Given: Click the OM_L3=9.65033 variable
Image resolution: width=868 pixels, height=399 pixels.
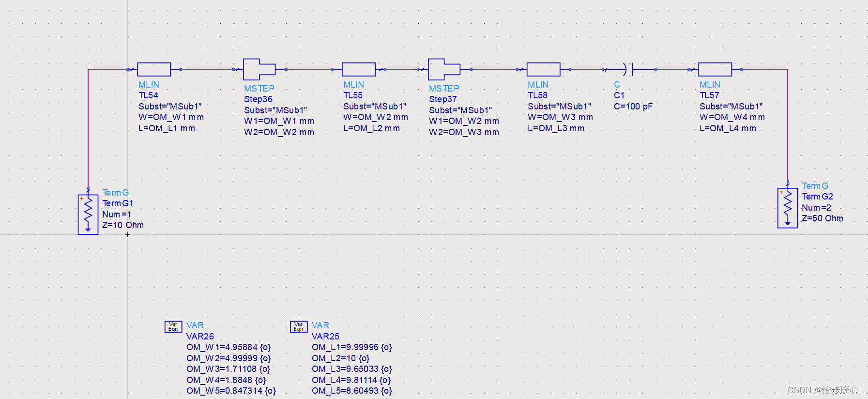Looking at the screenshot, I should point(352,369).
